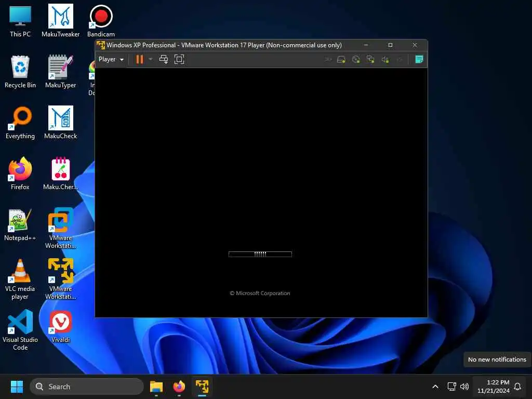The image size is (532, 399).
Task: Open MakuTweaker desktop shortcut
Action: pyautogui.click(x=60, y=21)
